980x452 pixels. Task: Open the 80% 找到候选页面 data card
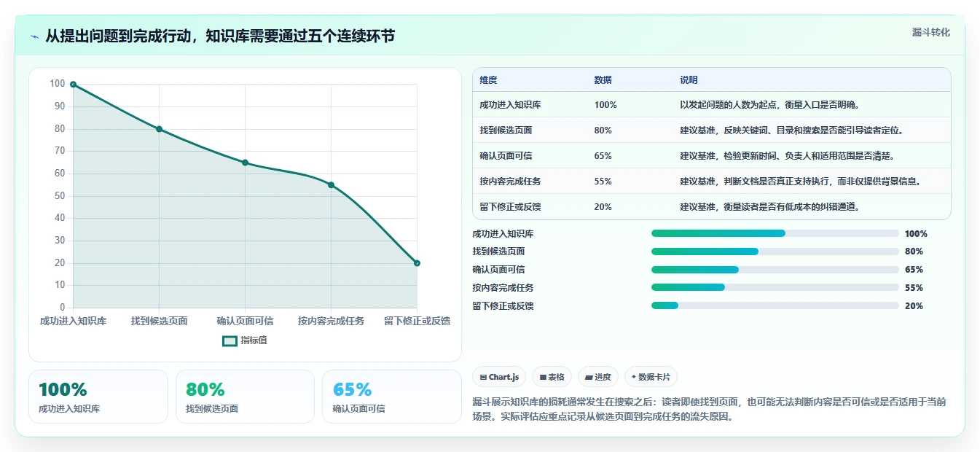pos(245,397)
